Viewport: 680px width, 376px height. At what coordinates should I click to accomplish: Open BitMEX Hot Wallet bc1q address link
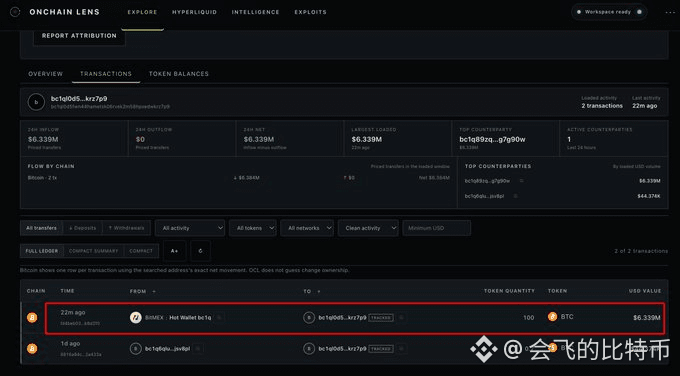click(178, 317)
